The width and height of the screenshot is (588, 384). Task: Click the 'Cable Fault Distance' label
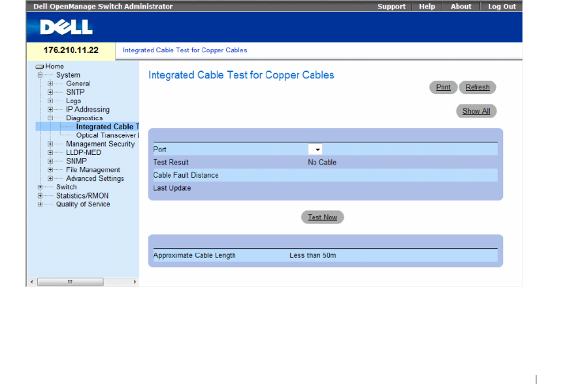186,175
